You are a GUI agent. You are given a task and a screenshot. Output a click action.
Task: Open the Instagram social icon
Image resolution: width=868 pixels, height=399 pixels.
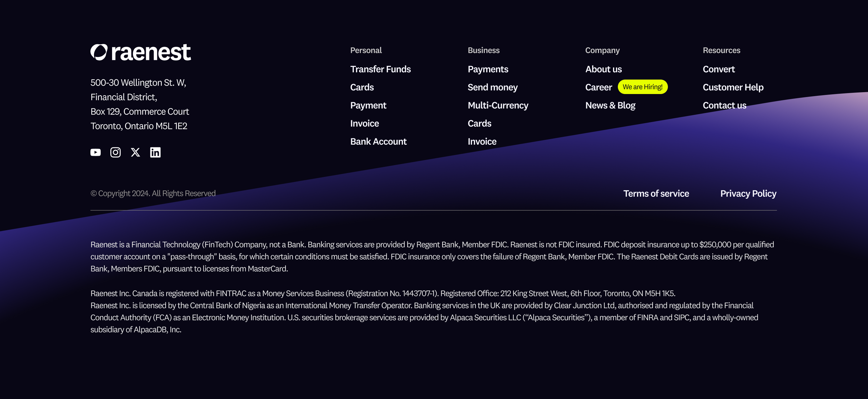[x=115, y=152]
